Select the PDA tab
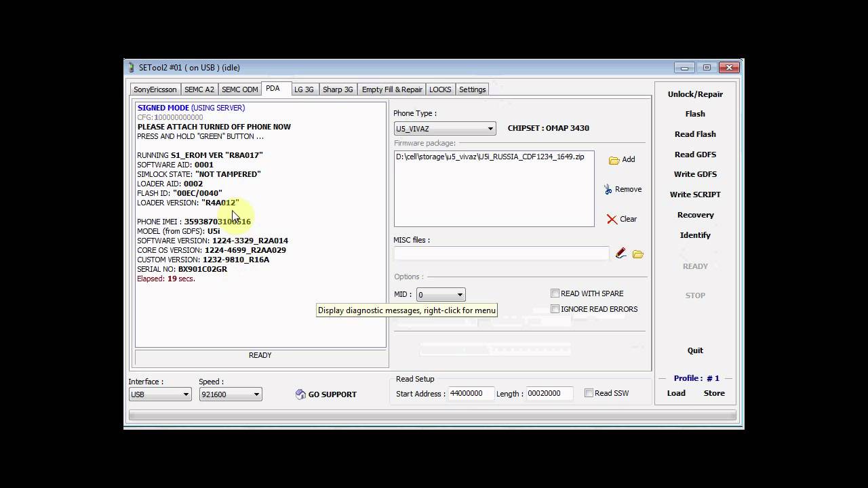Image resolution: width=868 pixels, height=488 pixels. [x=273, y=89]
